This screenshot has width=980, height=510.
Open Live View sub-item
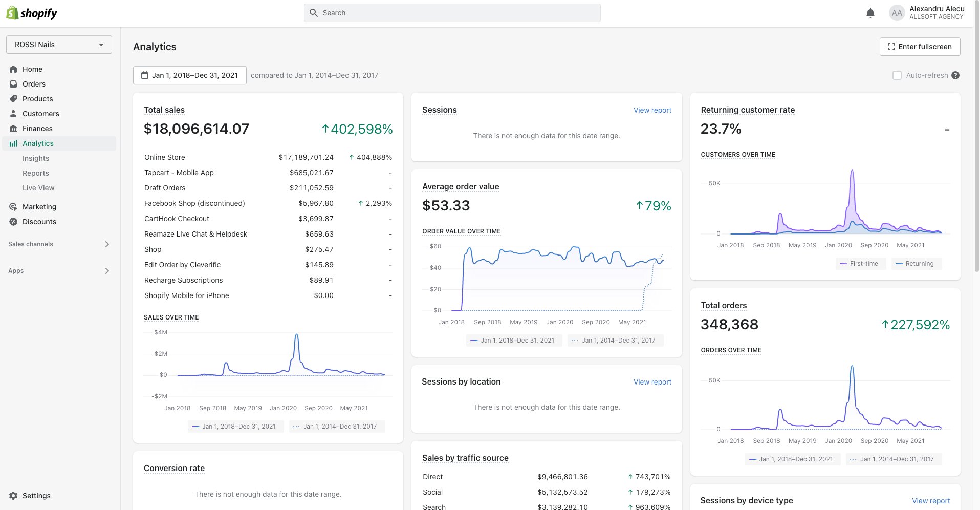click(38, 188)
